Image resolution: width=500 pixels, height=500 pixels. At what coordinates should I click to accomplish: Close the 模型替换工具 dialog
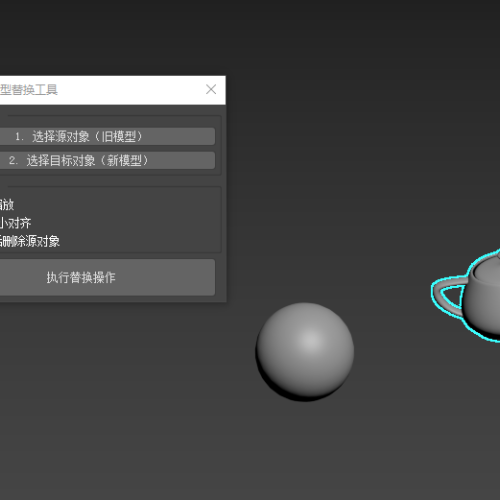point(211,89)
